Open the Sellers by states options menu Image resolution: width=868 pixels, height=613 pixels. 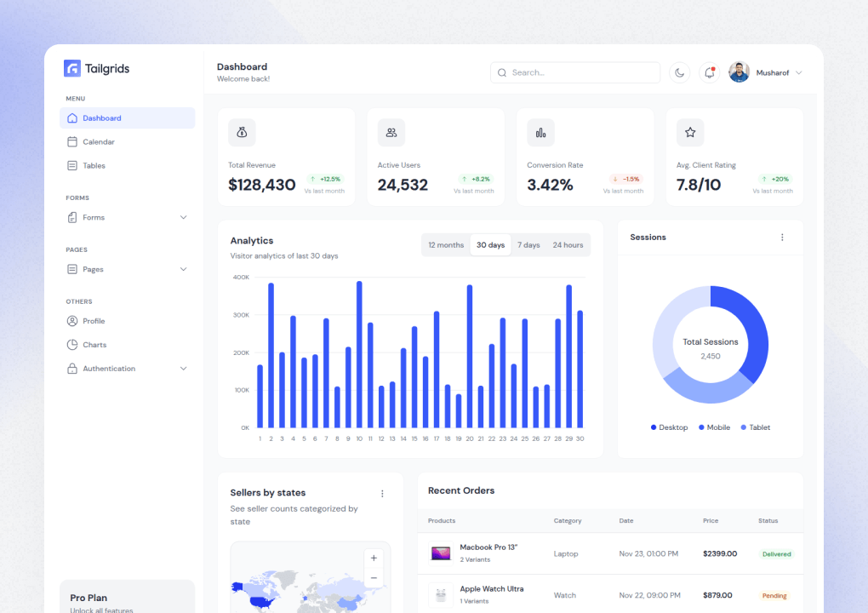[382, 493]
